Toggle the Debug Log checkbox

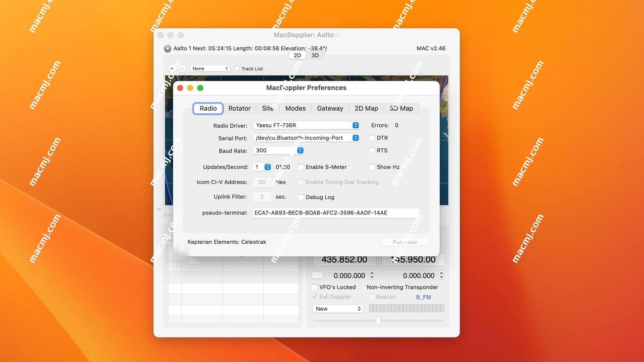301,197
